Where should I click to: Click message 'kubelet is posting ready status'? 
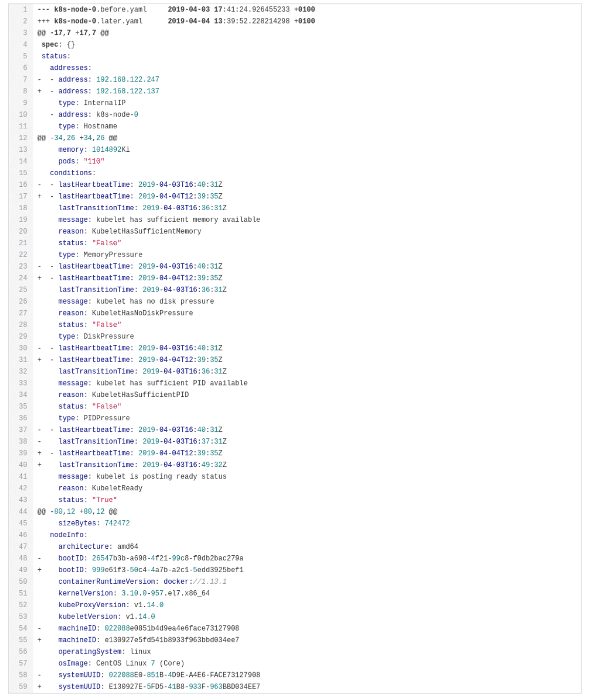click(x=161, y=477)
